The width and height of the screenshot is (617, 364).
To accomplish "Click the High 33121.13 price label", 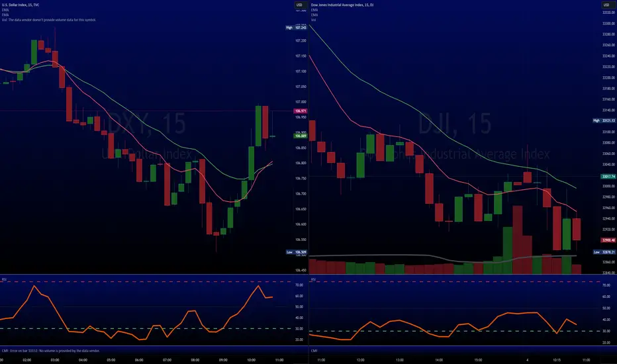I will 604,120.
